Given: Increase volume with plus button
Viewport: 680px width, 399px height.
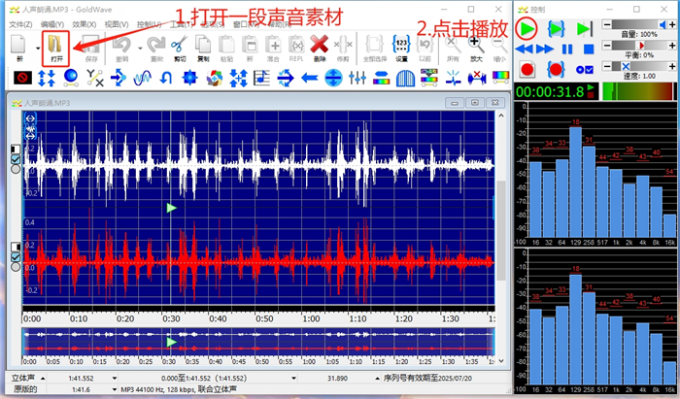Looking at the screenshot, I should 672,25.
